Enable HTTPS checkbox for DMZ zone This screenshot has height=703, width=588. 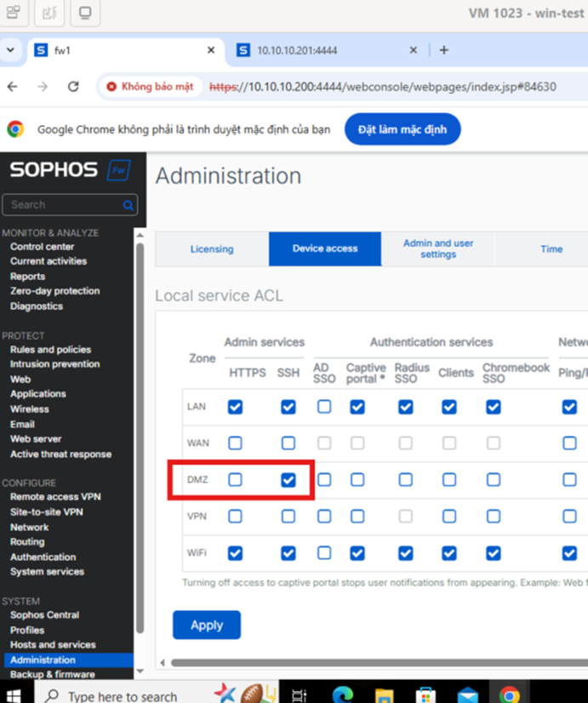pyautogui.click(x=236, y=480)
